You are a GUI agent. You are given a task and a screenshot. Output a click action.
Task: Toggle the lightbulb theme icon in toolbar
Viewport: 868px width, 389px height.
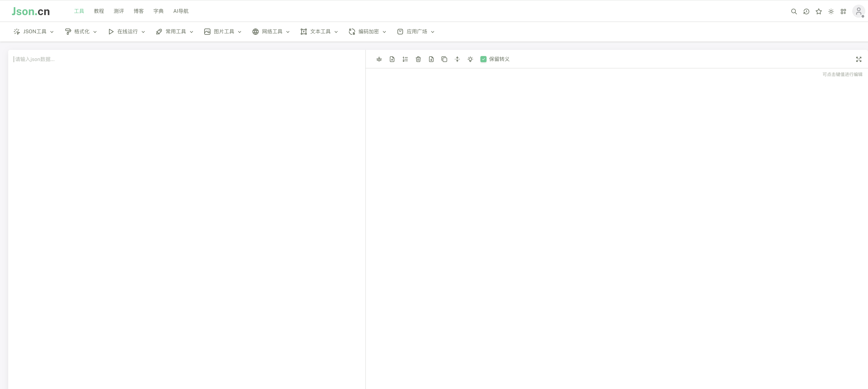click(470, 59)
